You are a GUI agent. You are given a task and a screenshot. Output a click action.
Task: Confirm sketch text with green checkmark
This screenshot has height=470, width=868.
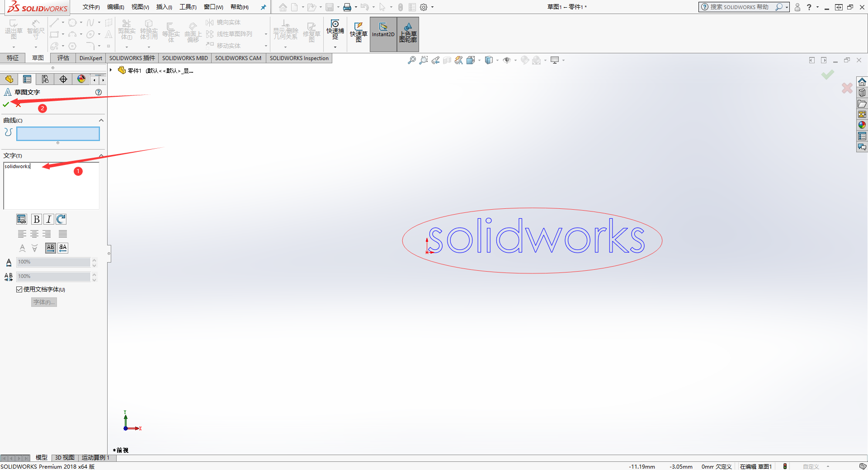(x=6, y=104)
